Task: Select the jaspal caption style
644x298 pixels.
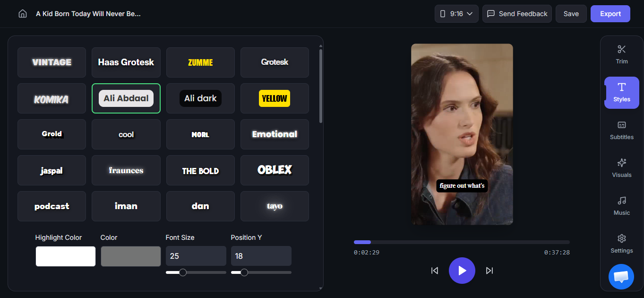Action: tap(52, 170)
